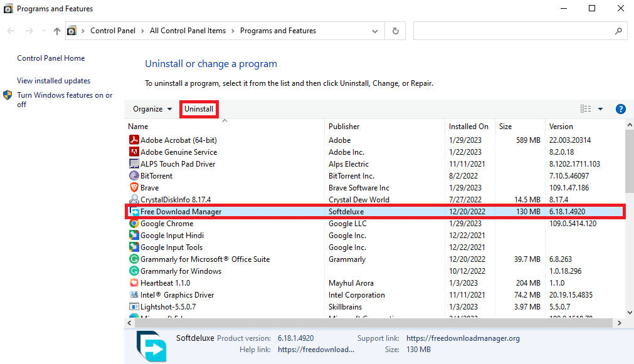Viewport: 634px width, 364px height.
Task: Select the Skillbrains publisher cell
Action: pyautogui.click(x=346, y=307)
